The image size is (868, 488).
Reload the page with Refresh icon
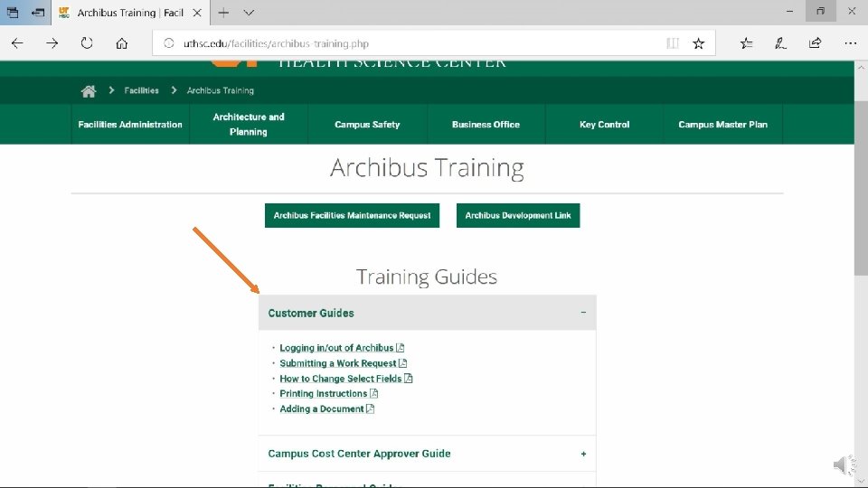(87, 43)
